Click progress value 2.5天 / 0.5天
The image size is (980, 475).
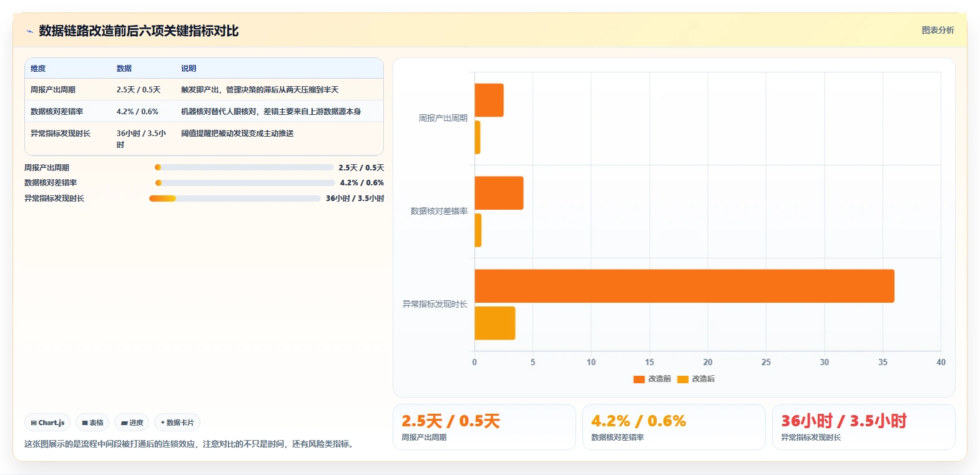(361, 167)
